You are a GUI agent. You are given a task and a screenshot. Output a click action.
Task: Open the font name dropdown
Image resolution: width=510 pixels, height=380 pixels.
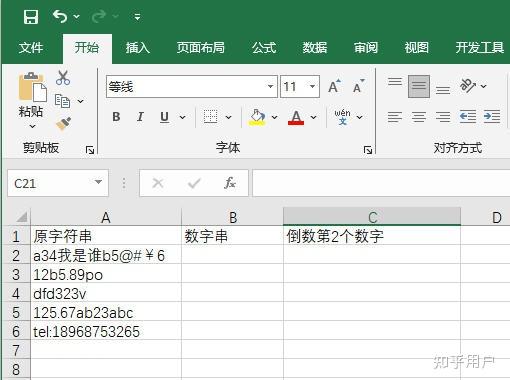point(270,87)
